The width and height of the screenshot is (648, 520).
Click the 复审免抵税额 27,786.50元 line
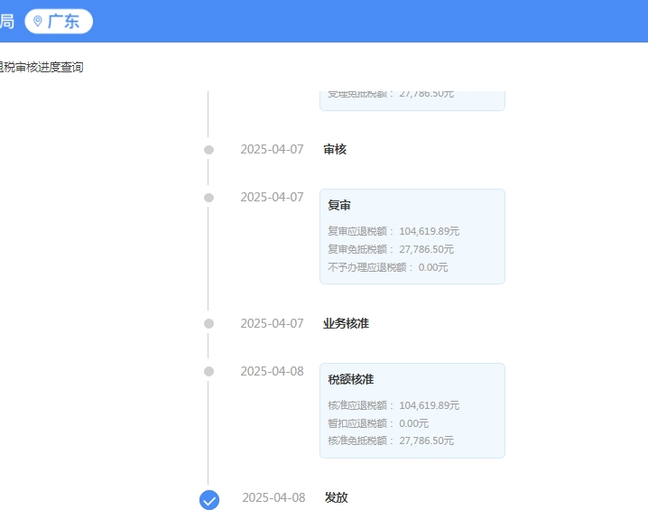(391, 249)
